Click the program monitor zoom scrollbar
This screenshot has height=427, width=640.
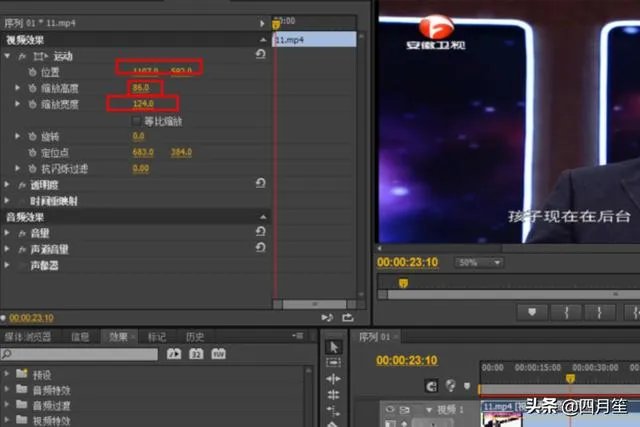[x=514, y=294]
